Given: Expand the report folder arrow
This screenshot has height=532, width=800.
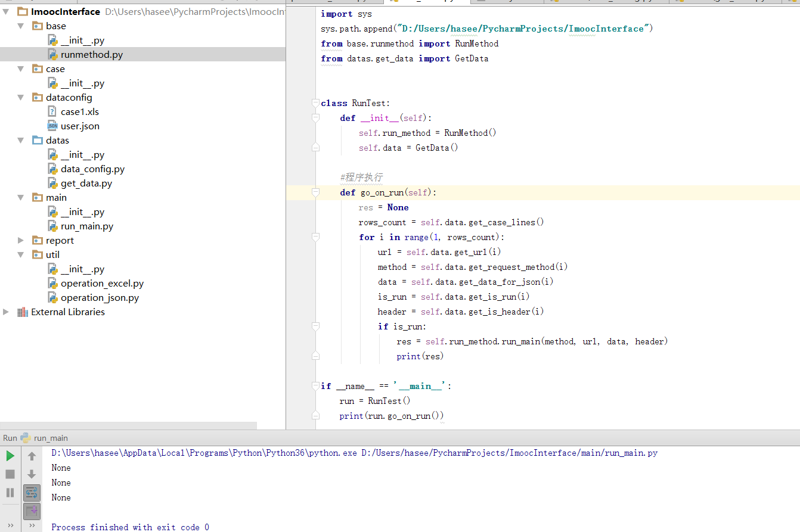Looking at the screenshot, I should [x=21, y=241].
